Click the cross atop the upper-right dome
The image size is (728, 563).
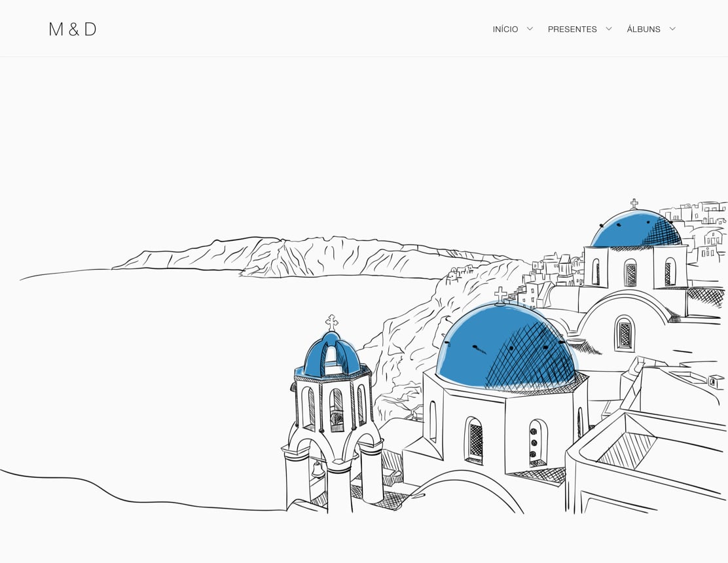coord(634,204)
